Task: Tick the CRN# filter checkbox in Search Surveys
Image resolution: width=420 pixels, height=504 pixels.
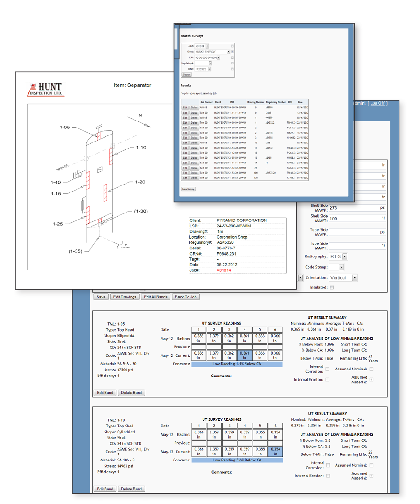Action: click(x=232, y=69)
